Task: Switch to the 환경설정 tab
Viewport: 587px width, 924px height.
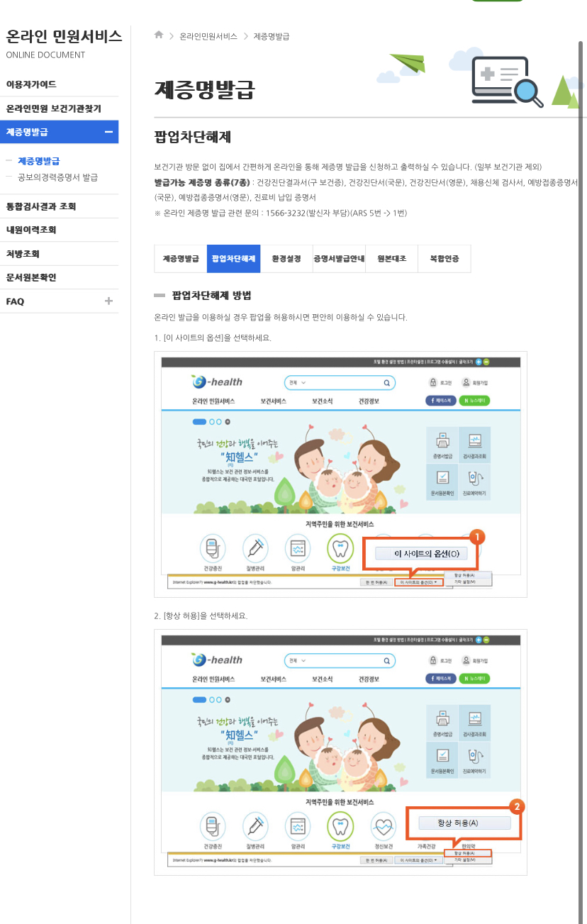Action: pyautogui.click(x=286, y=259)
